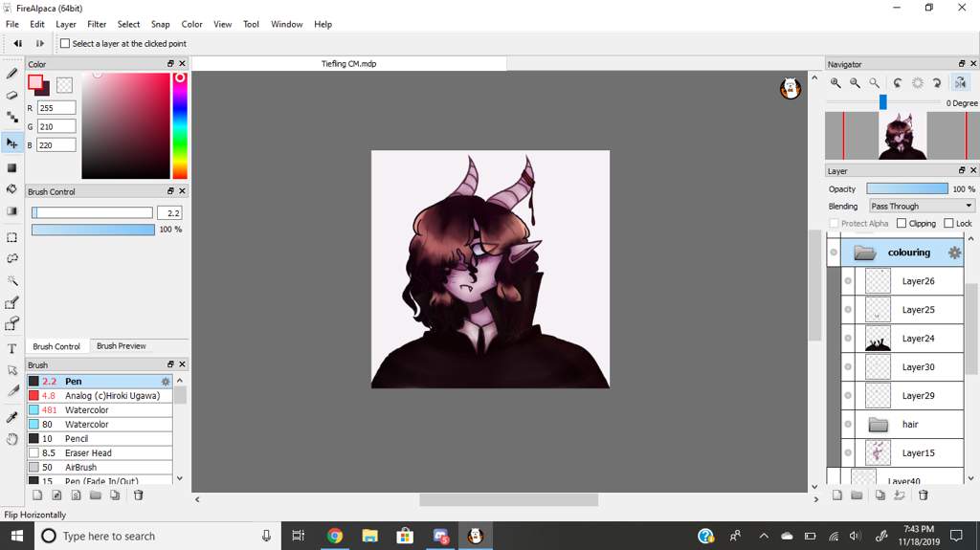
Task: Select the AirBrush brush
Action: click(100, 468)
